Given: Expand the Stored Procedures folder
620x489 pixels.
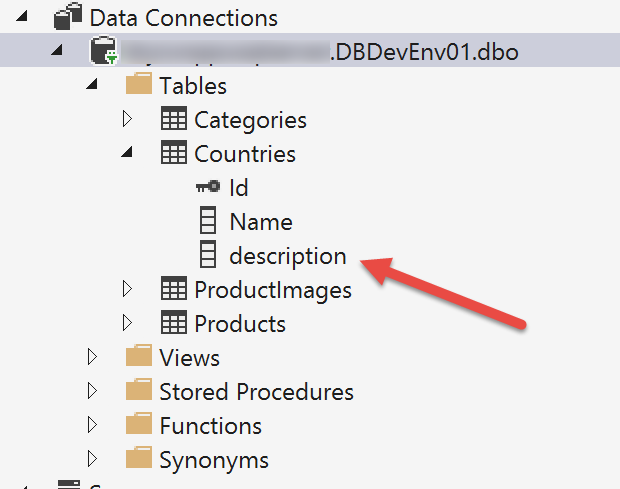Looking at the screenshot, I should (x=92, y=391).
